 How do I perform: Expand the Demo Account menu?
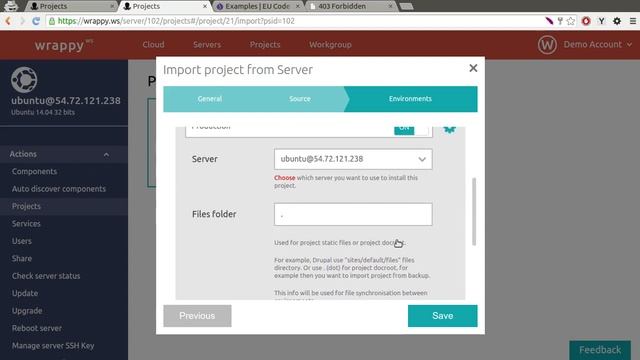[x=598, y=44]
